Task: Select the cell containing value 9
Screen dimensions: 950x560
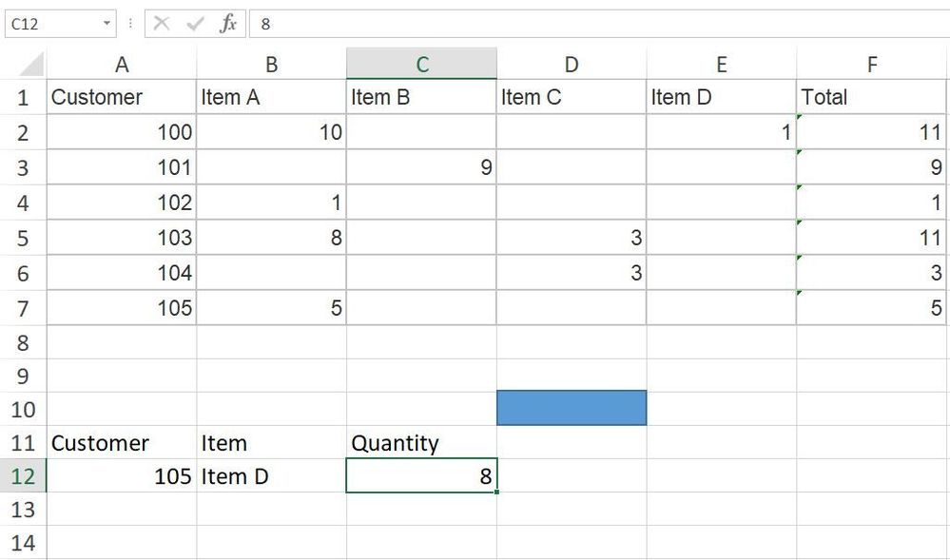Action: (x=421, y=166)
